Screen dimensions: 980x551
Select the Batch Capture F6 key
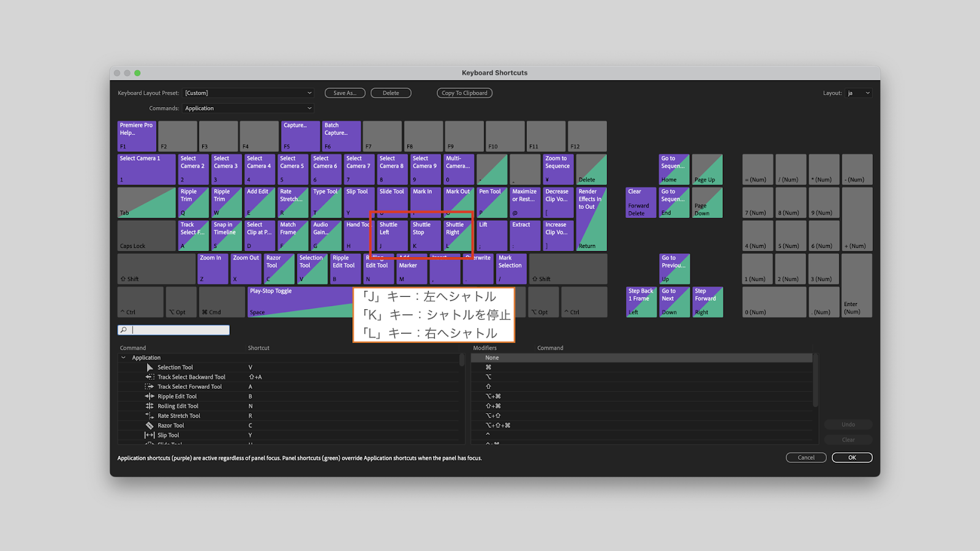coord(342,136)
